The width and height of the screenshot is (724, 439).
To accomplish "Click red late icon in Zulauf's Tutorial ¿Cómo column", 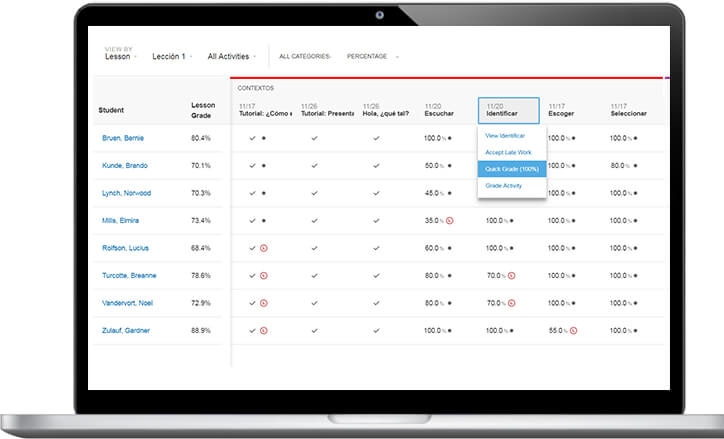I will pos(263,330).
